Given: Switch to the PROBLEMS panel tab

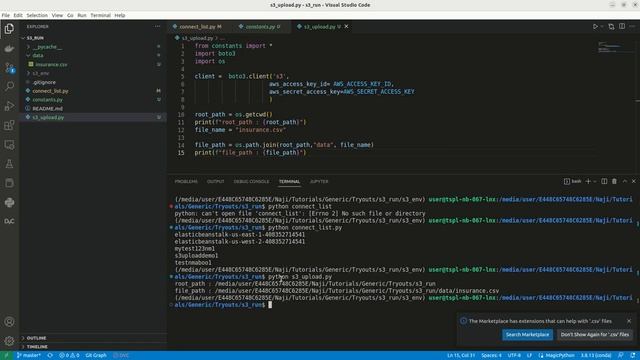Looking at the screenshot, I should click(x=186, y=181).
